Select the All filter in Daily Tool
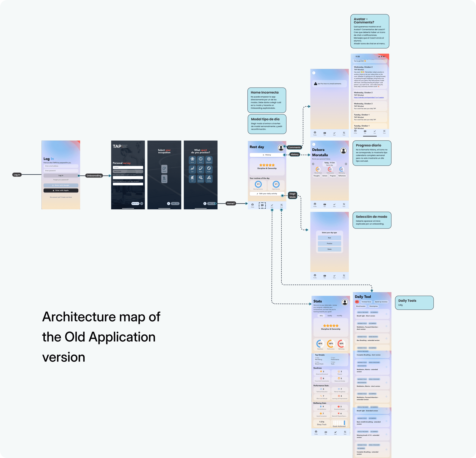The height and width of the screenshot is (458, 476). tap(357, 302)
